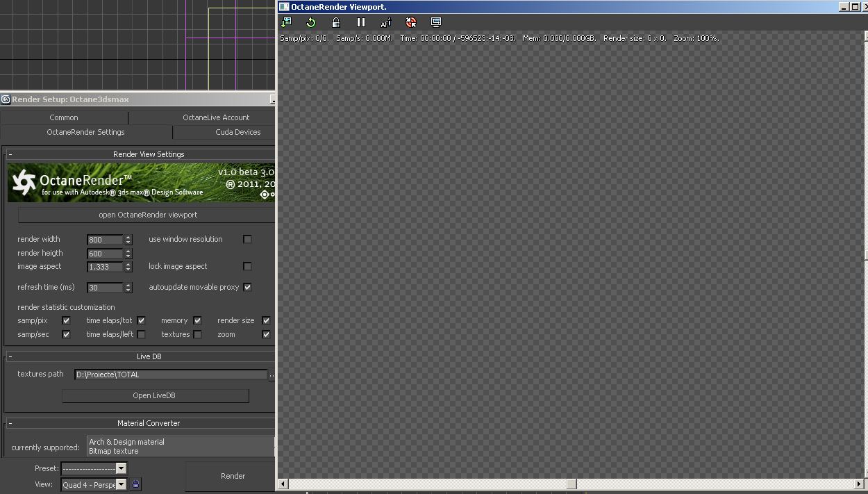Click the viewport horizontal scrollbar thumb
Screen dimensions: 868x494
571,484
